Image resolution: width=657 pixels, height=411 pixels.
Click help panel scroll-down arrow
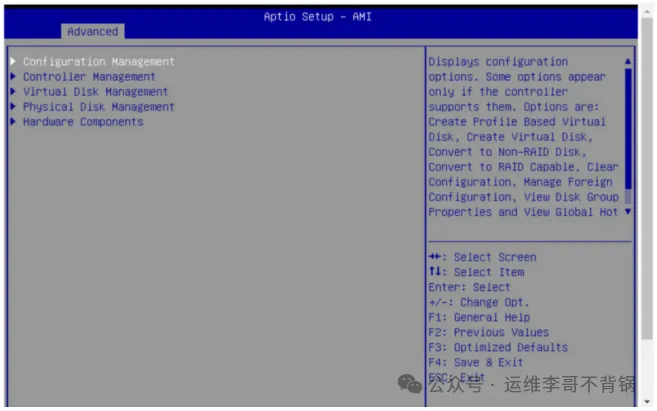click(x=628, y=212)
